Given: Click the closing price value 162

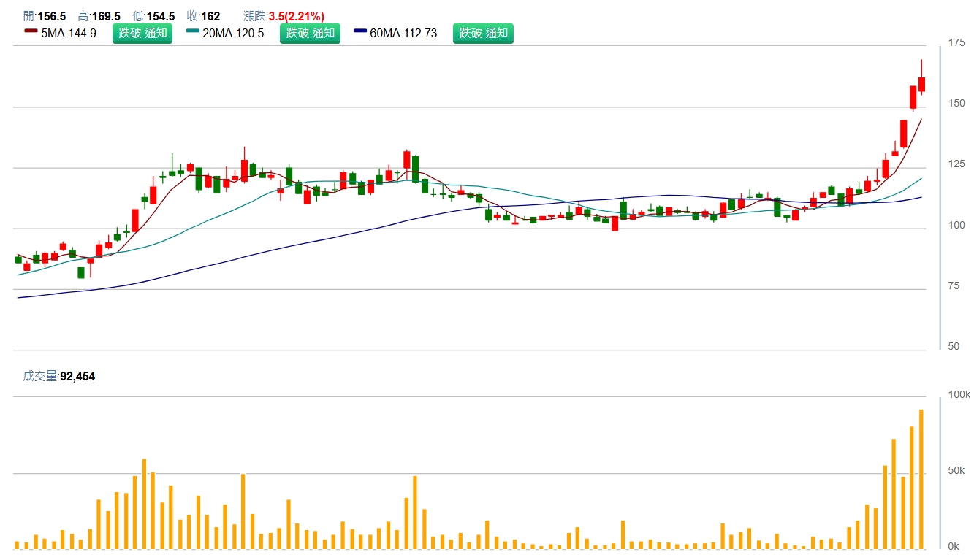Looking at the screenshot, I should click(210, 16).
